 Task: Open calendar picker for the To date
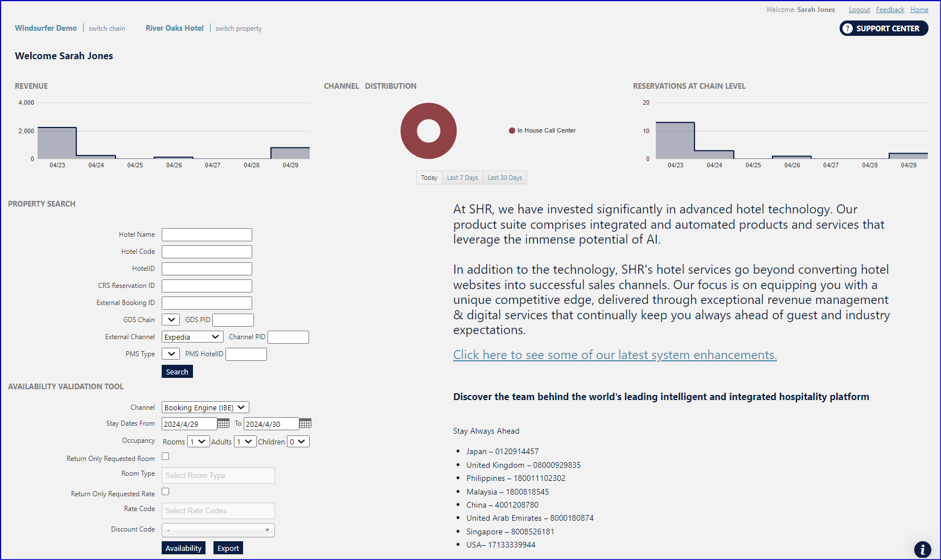pos(305,423)
